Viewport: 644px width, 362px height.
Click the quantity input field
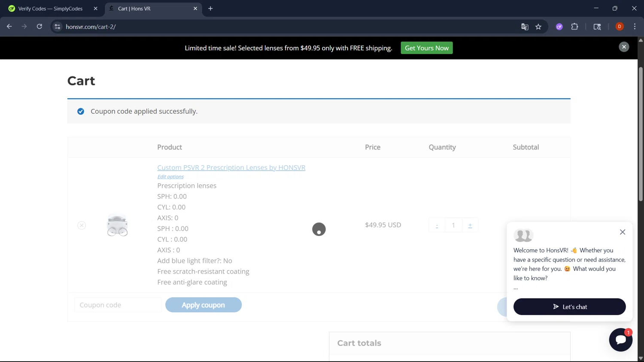(453, 225)
